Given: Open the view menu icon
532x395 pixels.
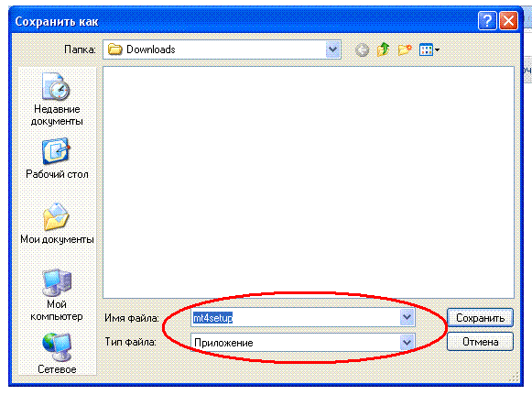Looking at the screenshot, I should click(x=429, y=49).
